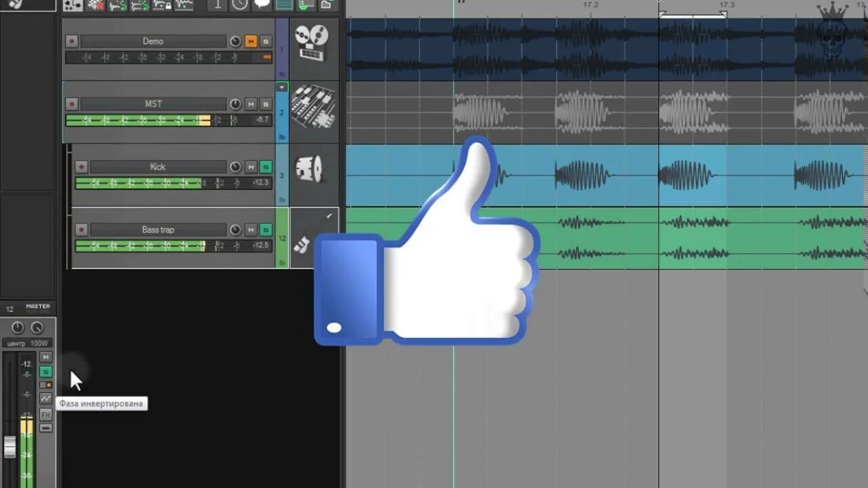The width and height of the screenshot is (868, 488).
Task: Click the MST volume readout -6.7
Action: click(x=262, y=120)
